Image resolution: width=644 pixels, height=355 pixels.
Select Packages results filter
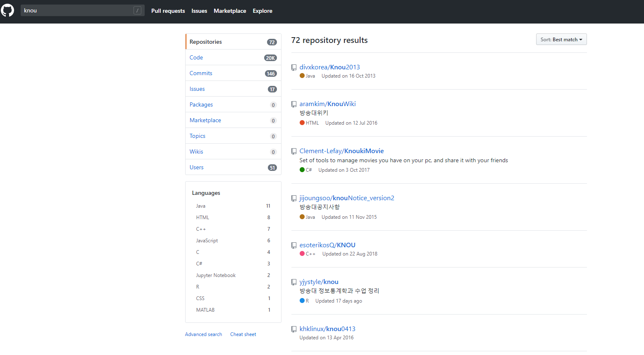click(x=234, y=104)
